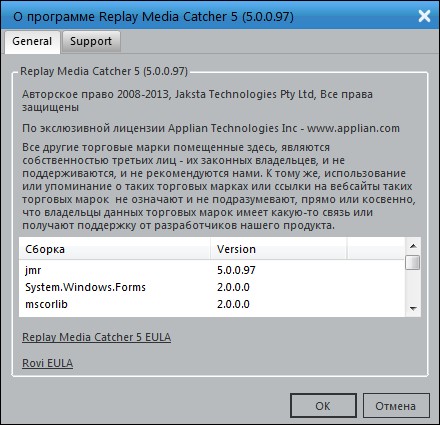This screenshot has height=425, width=440.
Task: Click the 2.0.0.0 version of mscorlib
Action: click(x=233, y=304)
